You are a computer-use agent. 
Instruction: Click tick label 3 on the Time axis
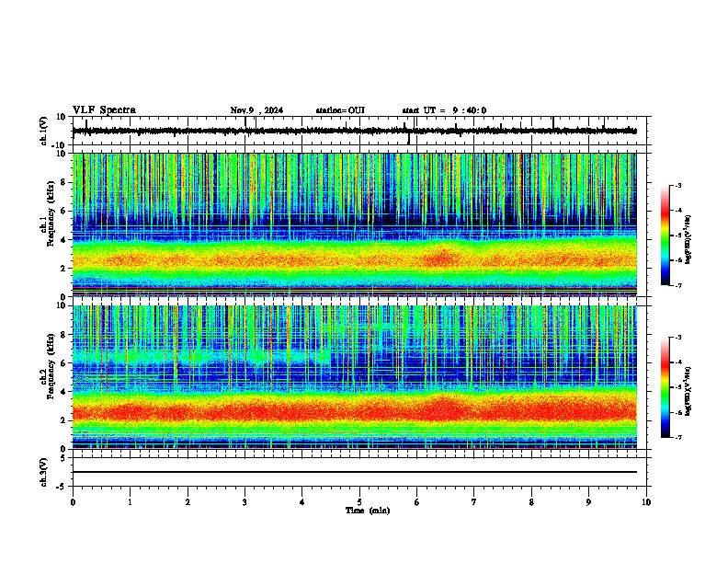coord(245,502)
